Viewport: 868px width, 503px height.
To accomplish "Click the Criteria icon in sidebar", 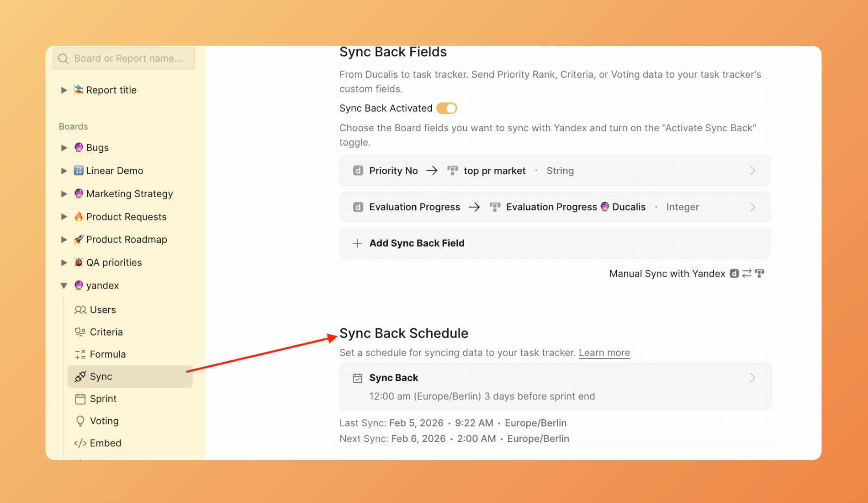I will (80, 332).
